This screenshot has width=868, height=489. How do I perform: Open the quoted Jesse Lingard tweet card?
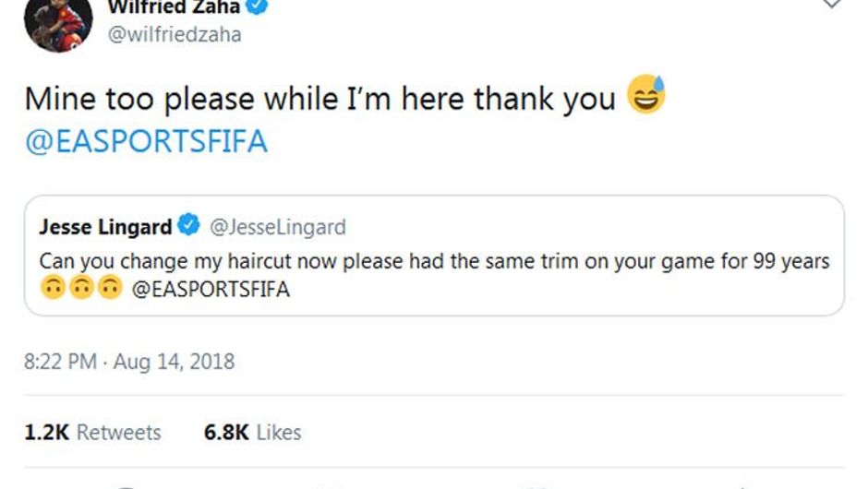click(x=434, y=256)
